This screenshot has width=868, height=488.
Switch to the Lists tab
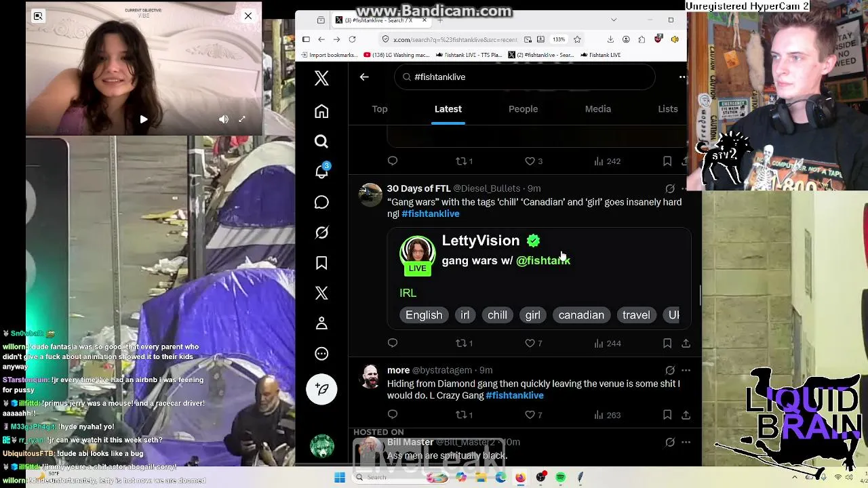coord(668,109)
